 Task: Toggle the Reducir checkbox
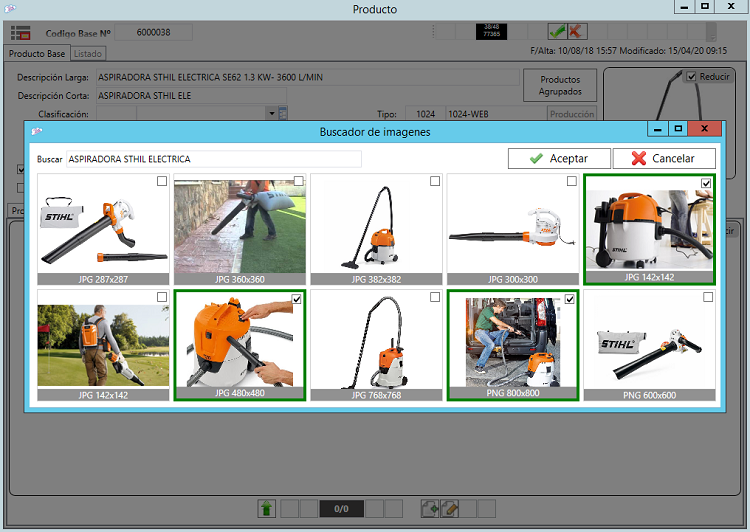691,77
